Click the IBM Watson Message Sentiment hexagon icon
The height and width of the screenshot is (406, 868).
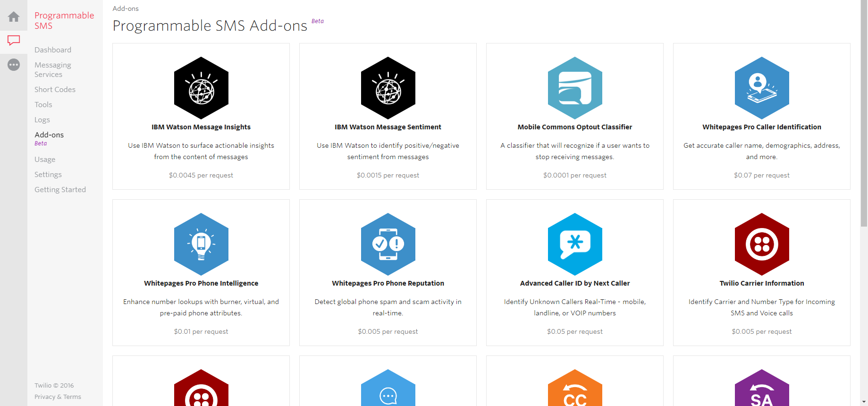pos(388,88)
